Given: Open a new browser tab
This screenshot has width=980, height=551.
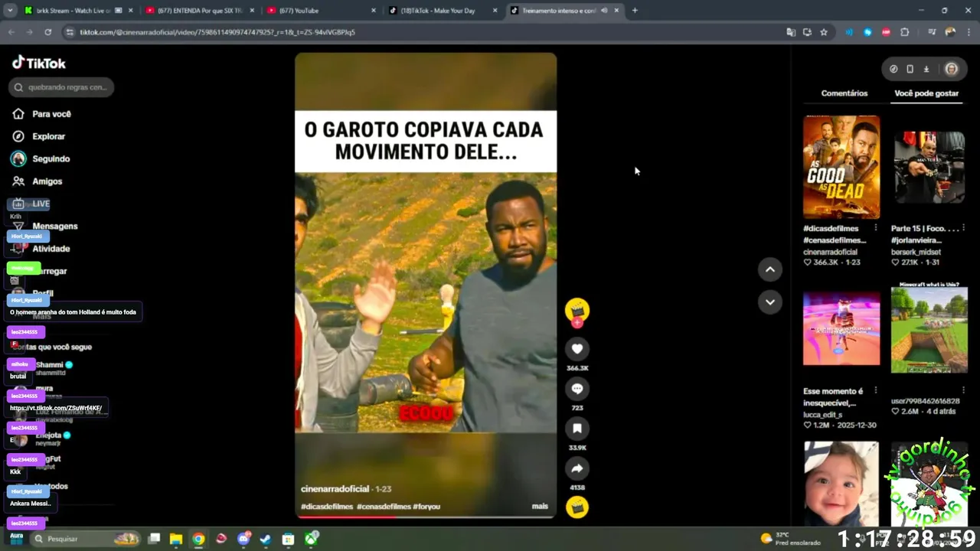Looking at the screenshot, I should [635, 11].
